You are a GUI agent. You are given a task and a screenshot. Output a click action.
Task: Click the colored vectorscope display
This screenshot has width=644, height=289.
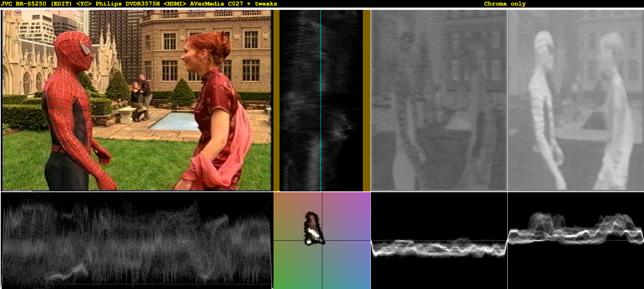pos(322,241)
